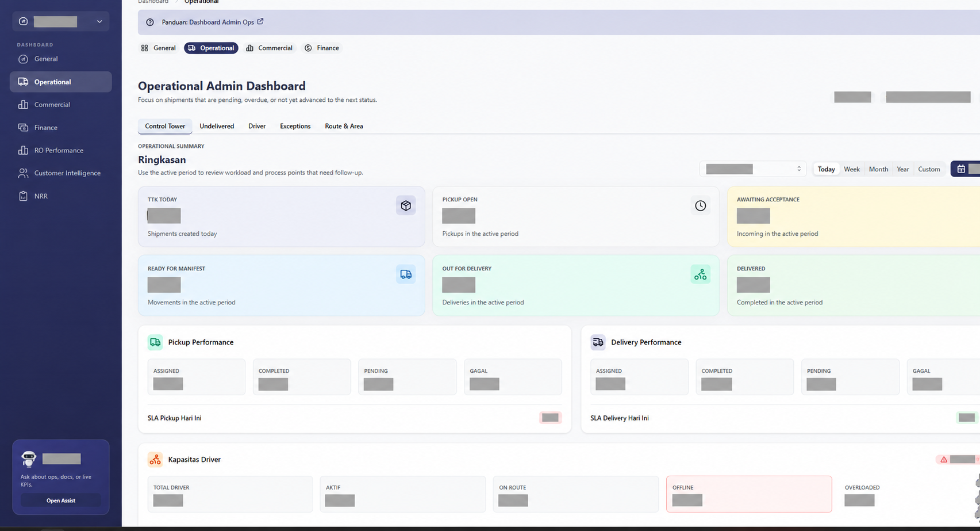
Task: Open the Driver tab
Action: click(257, 126)
